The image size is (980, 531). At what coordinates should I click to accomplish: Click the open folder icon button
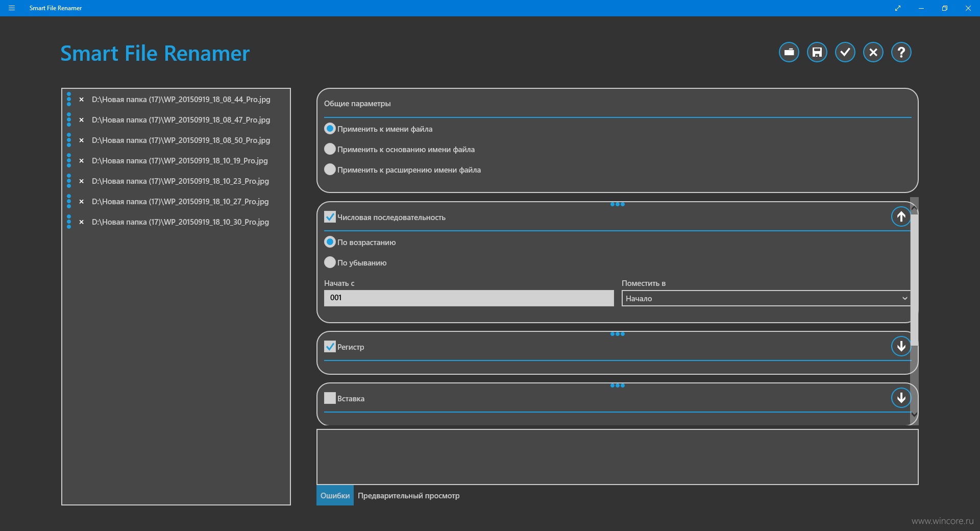coord(789,52)
